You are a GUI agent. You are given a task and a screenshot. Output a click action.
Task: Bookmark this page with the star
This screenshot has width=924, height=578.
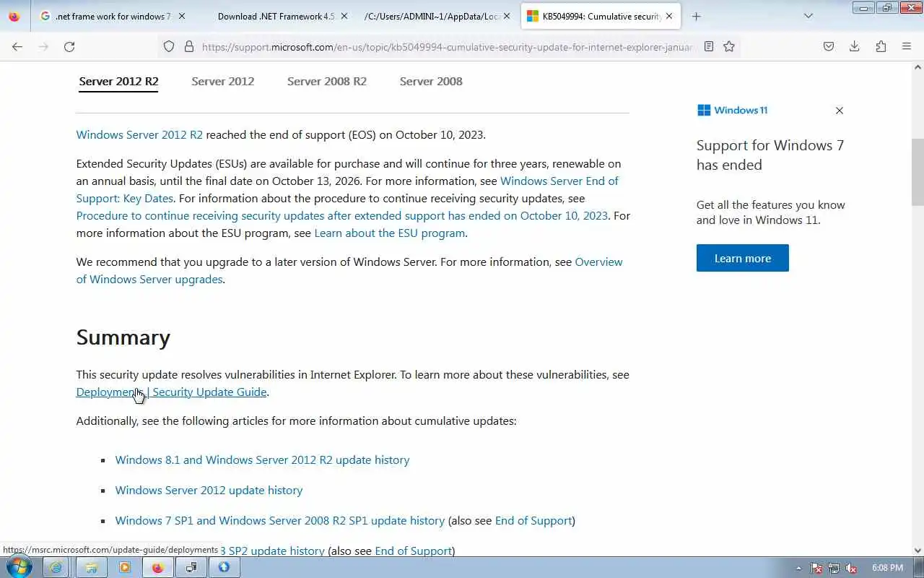tap(729, 46)
